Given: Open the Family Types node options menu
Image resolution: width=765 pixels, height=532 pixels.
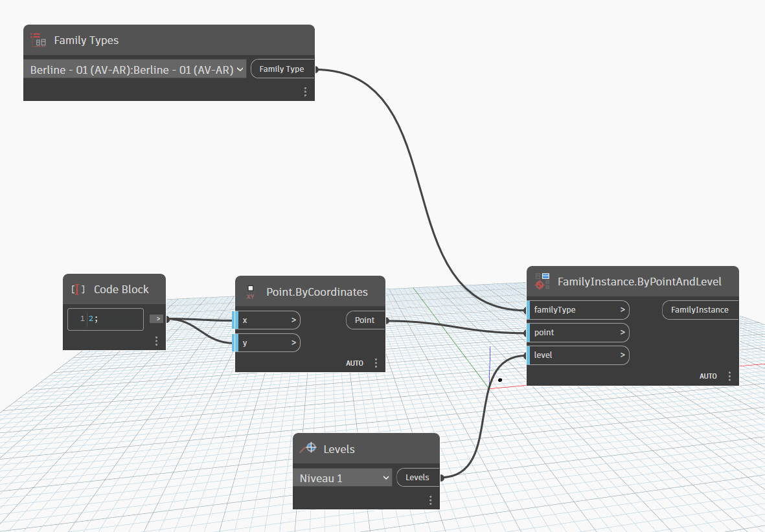Looking at the screenshot, I should pos(305,92).
